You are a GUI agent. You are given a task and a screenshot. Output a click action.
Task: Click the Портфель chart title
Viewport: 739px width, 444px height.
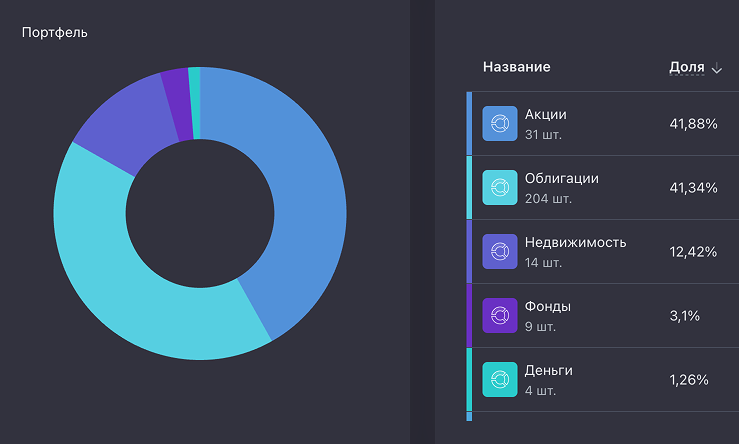(x=55, y=33)
